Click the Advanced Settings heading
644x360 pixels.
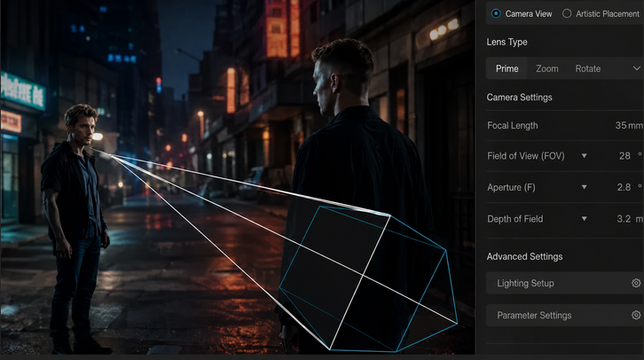coord(524,256)
